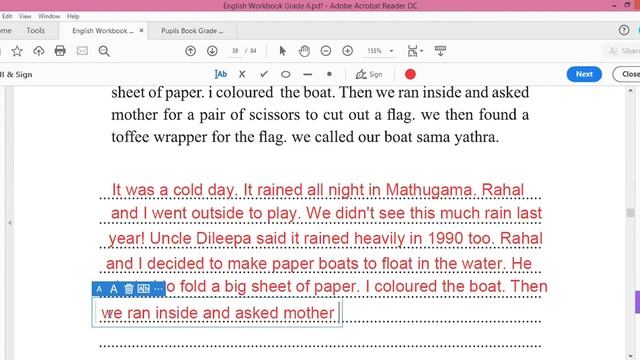The height and width of the screenshot is (360, 640).
Task: Click the scrollbar up arrow
Action: click(x=631, y=91)
